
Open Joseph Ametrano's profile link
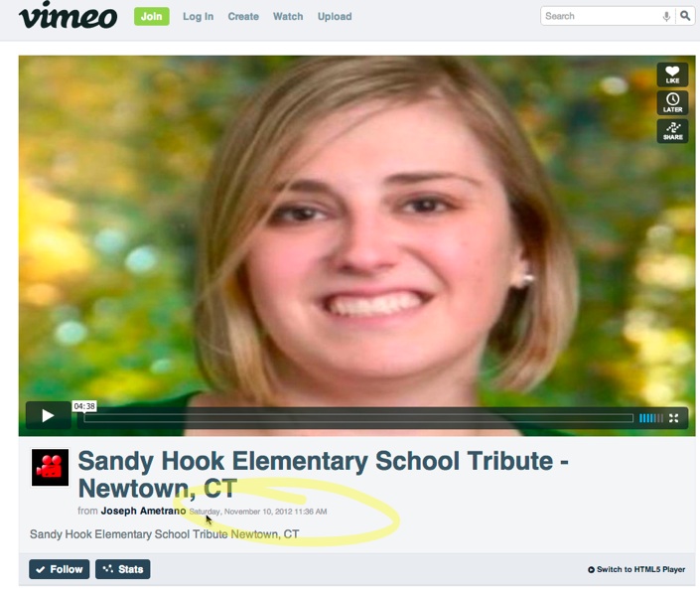143,511
